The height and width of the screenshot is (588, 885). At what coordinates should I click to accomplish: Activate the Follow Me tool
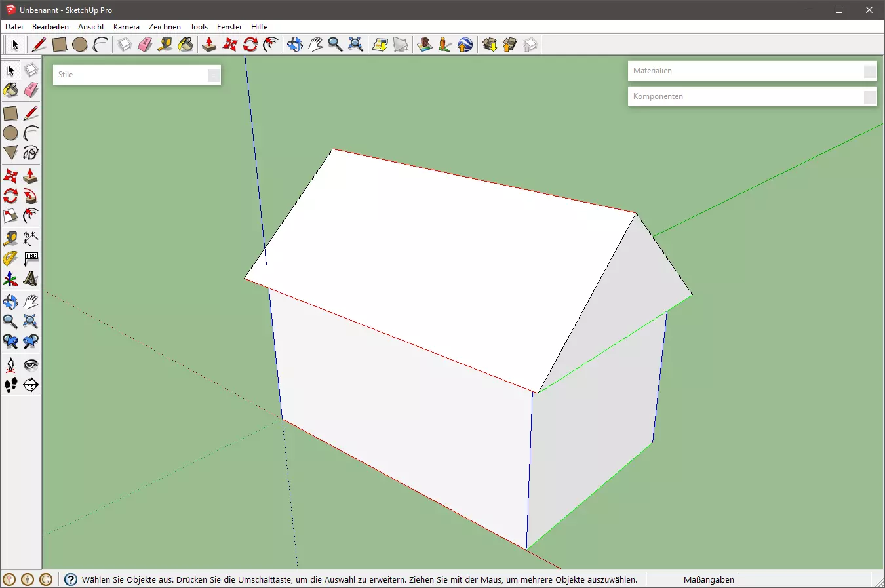coord(30,196)
